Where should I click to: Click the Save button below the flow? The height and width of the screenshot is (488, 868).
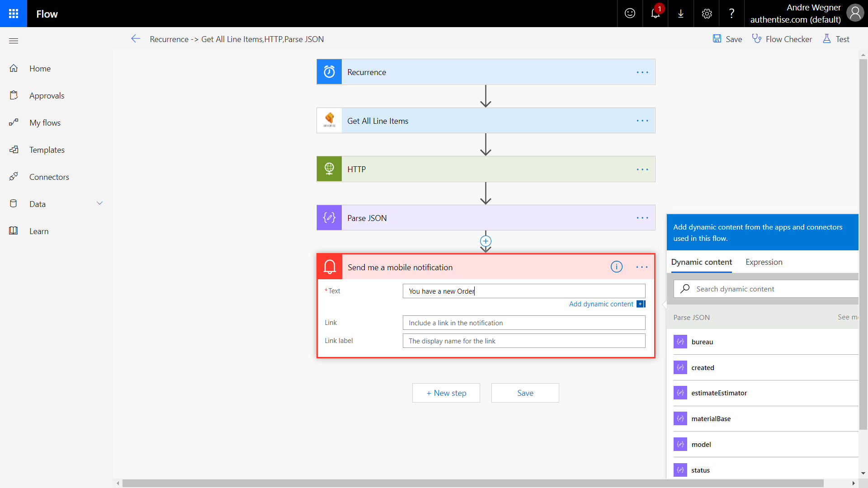525,393
